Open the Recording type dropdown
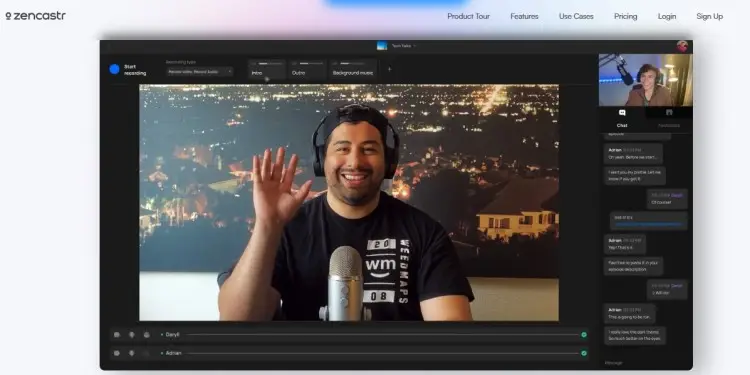 [199, 72]
